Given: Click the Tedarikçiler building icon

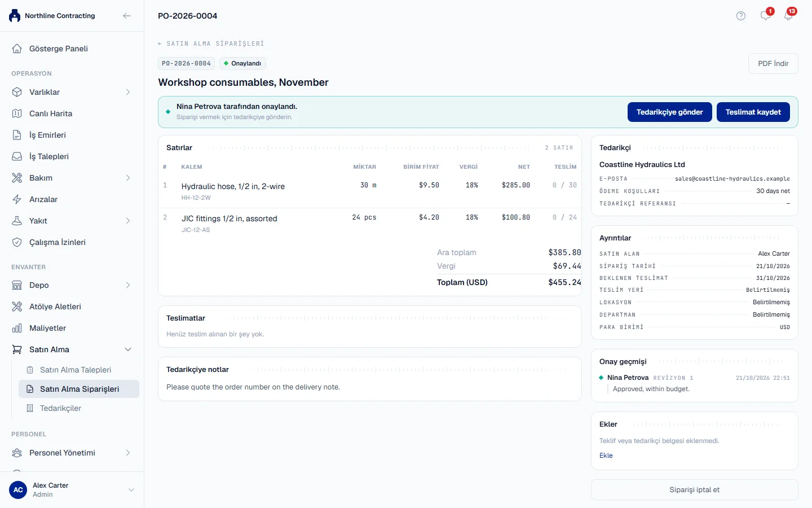Looking at the screenshot, I should tap(30, 408).
